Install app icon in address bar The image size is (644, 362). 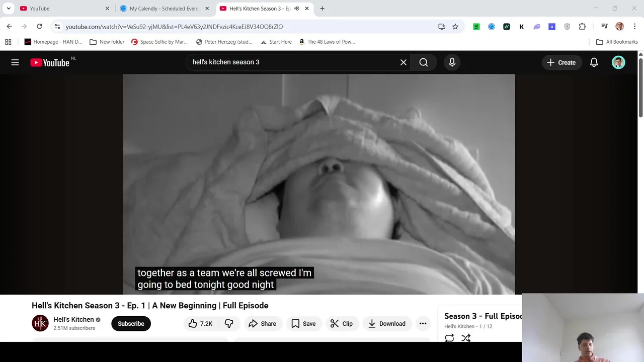(442, 27)
